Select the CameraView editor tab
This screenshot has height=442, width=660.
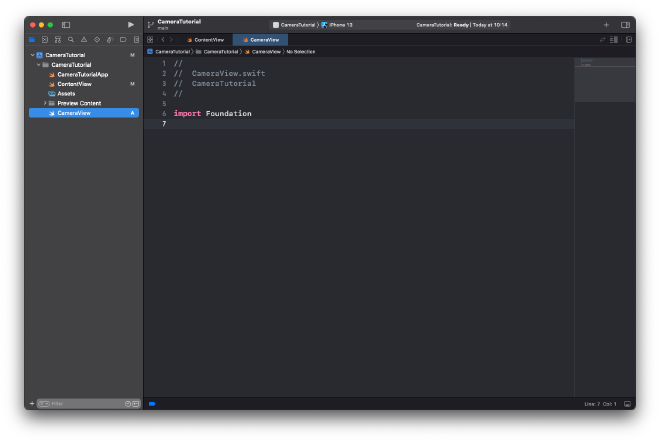coord(263,40)
